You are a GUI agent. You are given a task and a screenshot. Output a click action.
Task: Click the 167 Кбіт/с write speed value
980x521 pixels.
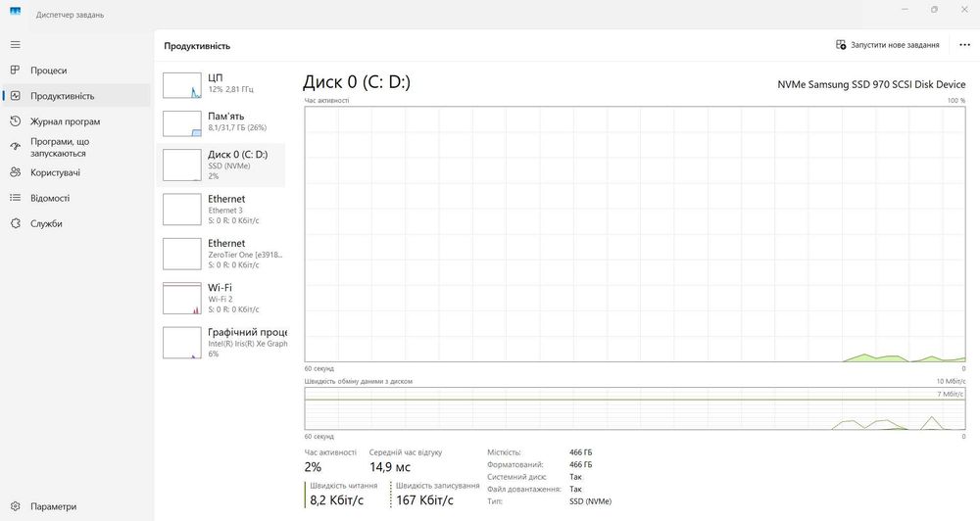point(425,499)
